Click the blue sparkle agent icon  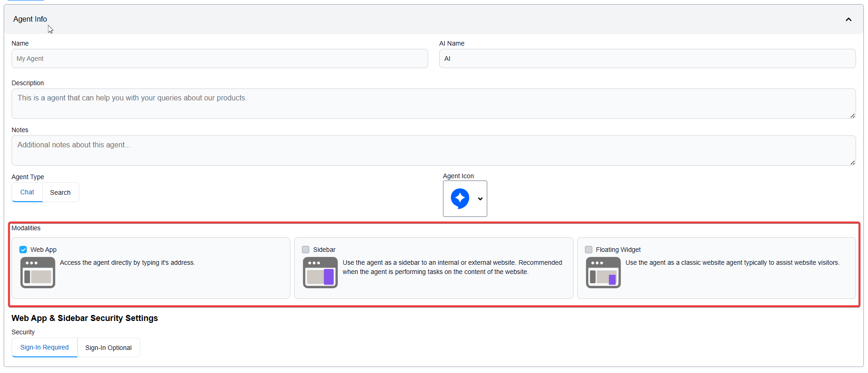tap(460, 198)
